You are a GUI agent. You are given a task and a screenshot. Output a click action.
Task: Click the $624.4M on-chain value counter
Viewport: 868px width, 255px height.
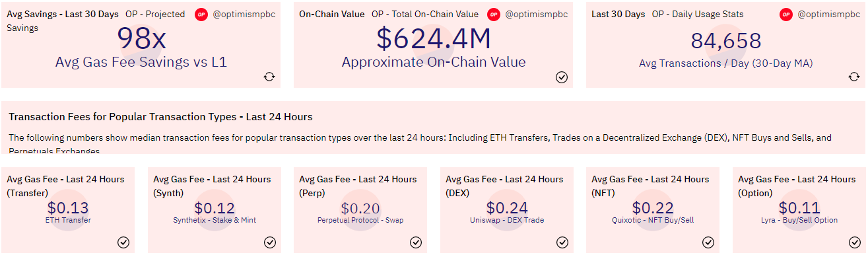pyautogui.click(x=434, y=38)
